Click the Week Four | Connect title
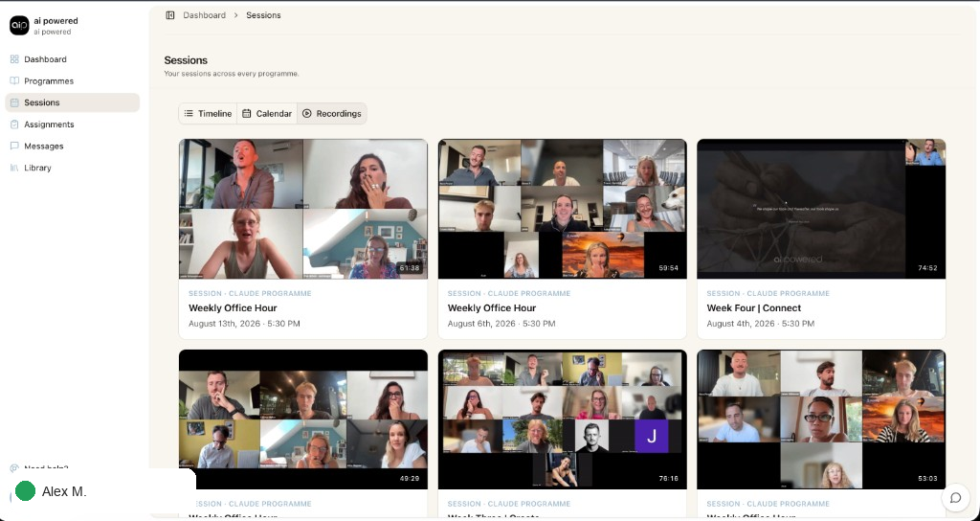980x521 pixels. (x=754, y=307)
